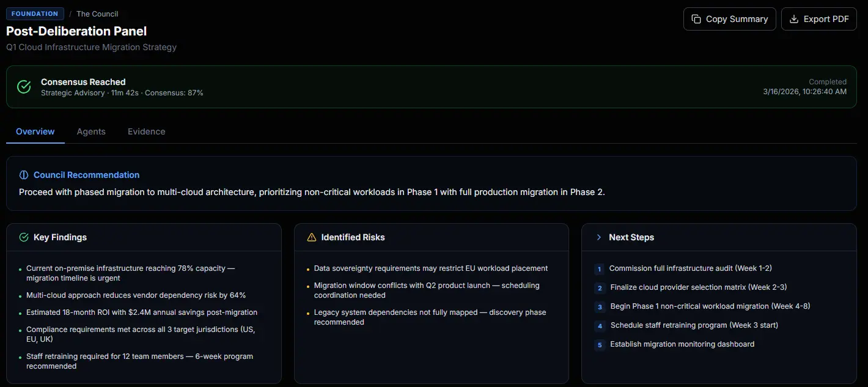Screen dimensions: 868x387
Task: Click the step 2 number badge
Action: pyautogui.click(x=600, y=288)
